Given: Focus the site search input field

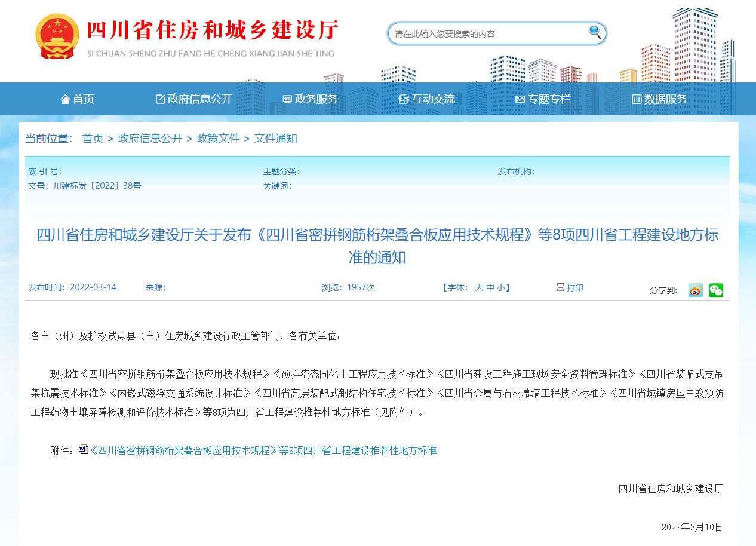Looking at the screenshot, I should tap(490, 34).
